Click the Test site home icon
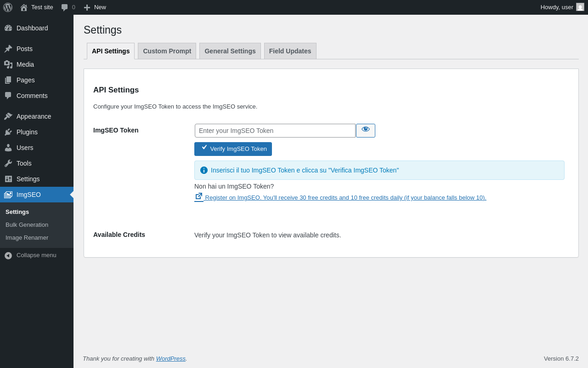The image size is (588, 368). (24, 7)
